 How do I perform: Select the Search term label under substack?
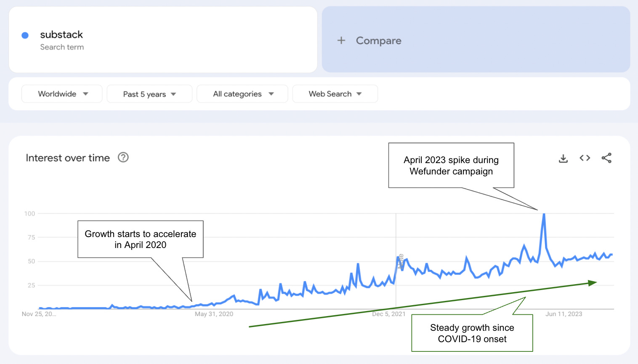(62, 47)
